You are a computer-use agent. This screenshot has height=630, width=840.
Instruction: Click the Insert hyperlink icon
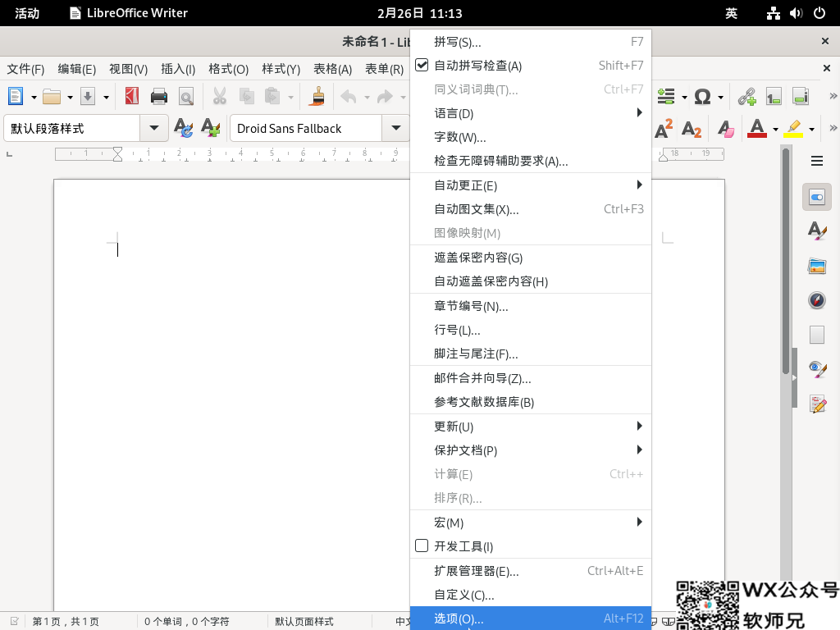746,97
